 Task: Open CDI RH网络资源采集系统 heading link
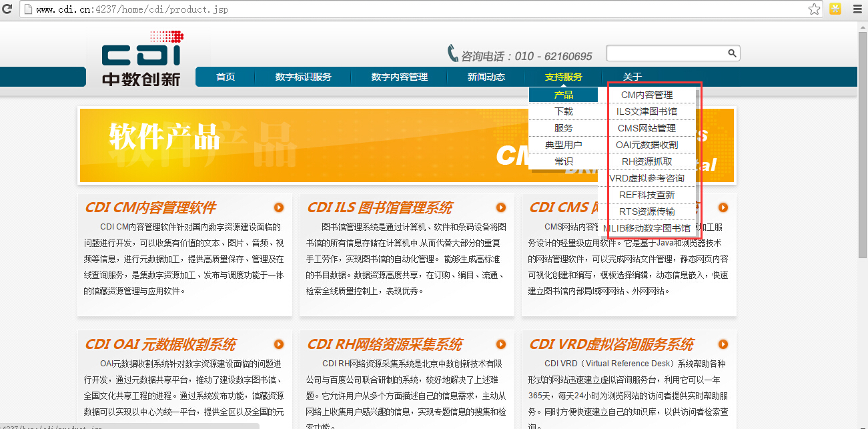point(384,344)
